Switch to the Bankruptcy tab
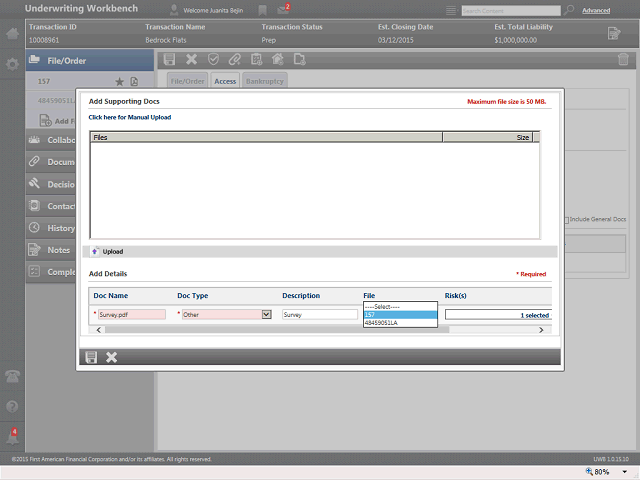This screenshot has width=640, height=480. click(264, 81)
